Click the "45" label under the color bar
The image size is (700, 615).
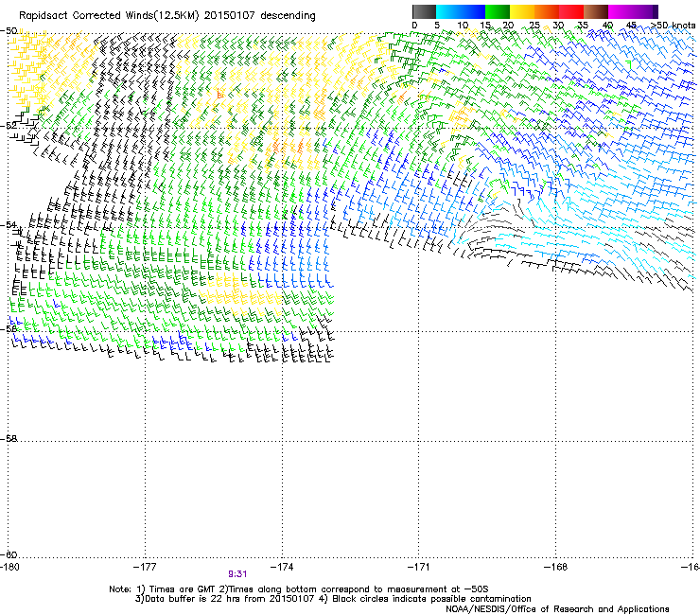pos(631,25)
